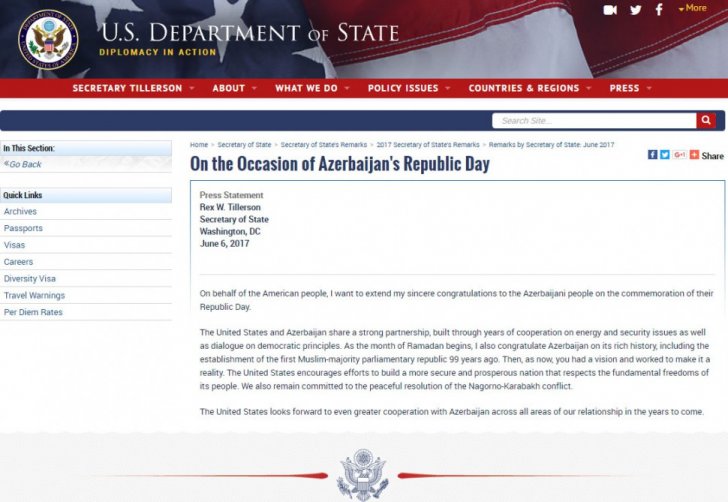Share article via Twitter share icon
This screenshot has height=502, width=728.
point(665,155)
